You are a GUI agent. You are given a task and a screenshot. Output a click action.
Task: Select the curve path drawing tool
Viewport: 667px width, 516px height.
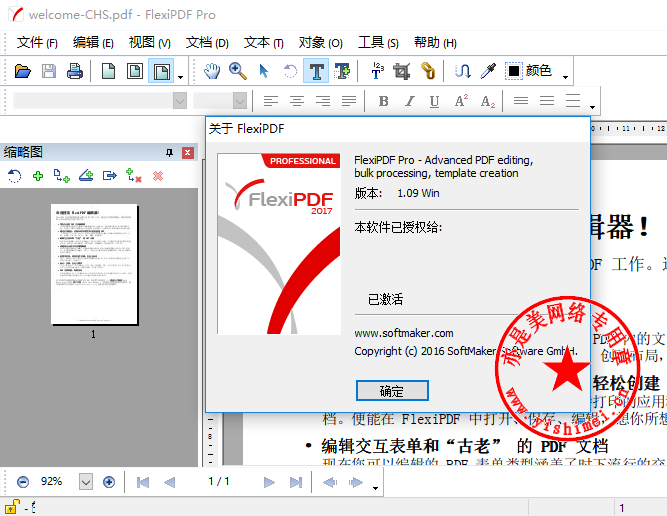coord(462,71)
